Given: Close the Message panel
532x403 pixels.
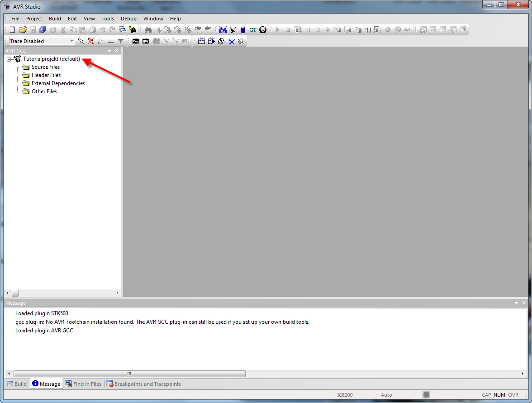Looking at the screenshot, I should pos(524,303).
